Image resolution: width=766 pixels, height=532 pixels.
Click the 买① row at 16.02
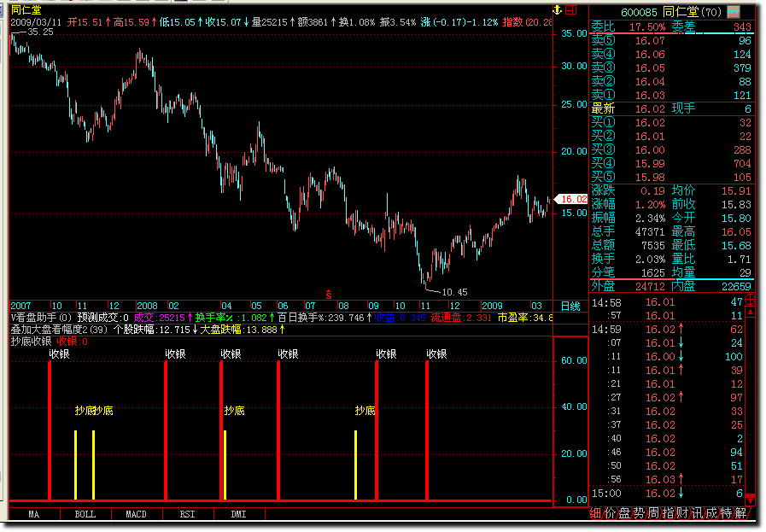[x=671, y=123]
